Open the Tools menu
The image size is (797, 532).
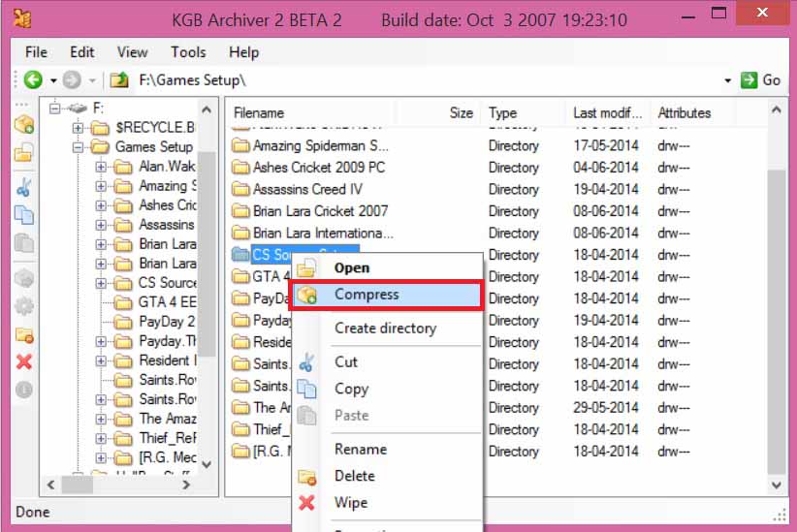click(188, 52)
